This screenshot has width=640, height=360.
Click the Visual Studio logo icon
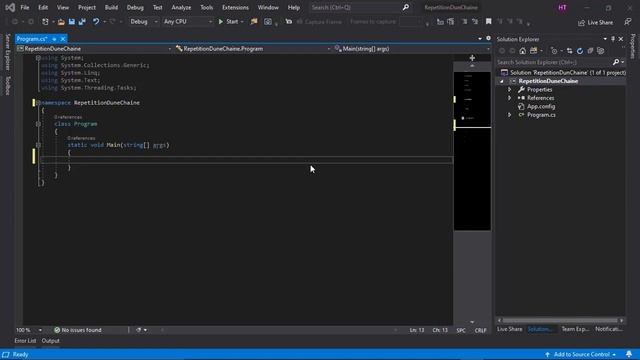pyautogui.click(x=10, y=7)
